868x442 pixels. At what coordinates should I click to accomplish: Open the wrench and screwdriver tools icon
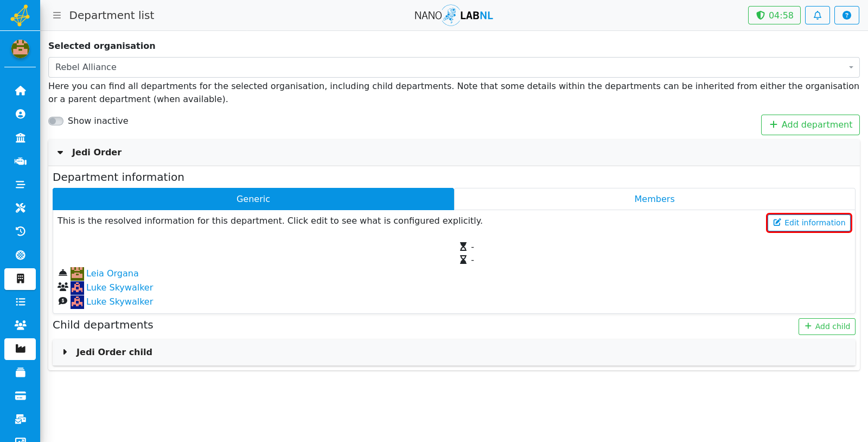[x=20, y=208]
